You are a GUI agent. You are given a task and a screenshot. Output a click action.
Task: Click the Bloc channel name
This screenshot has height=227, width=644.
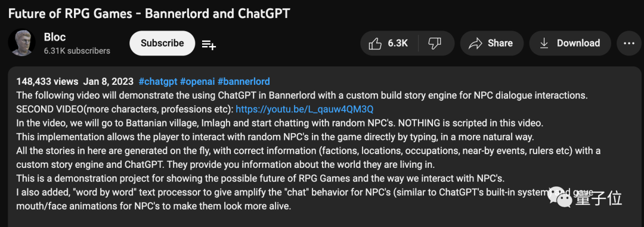click(x=55, y=37)
